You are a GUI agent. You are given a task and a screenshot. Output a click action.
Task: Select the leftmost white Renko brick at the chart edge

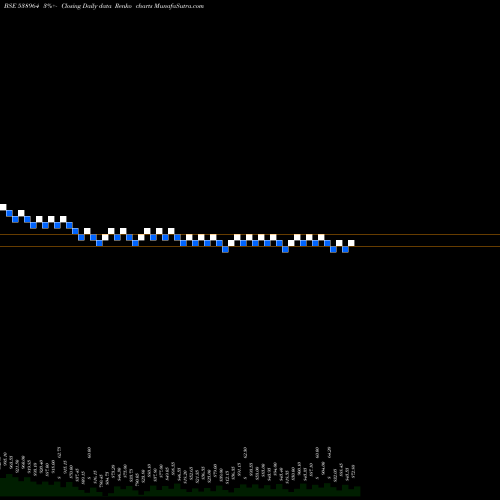click(3, 207)
